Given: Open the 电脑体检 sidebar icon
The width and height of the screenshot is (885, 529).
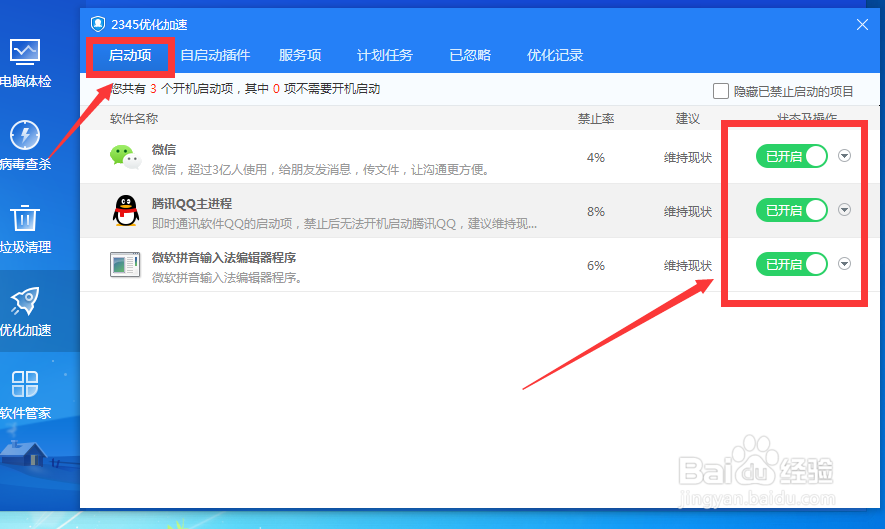Looking at the screenshot, I should [24, 53].
